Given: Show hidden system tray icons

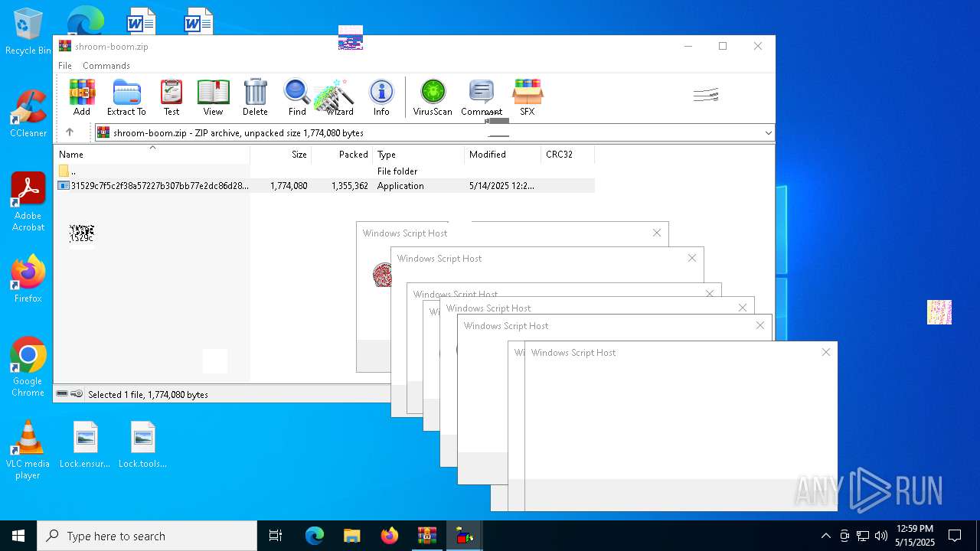Looking at the screenshot, I should coord(825,536).
